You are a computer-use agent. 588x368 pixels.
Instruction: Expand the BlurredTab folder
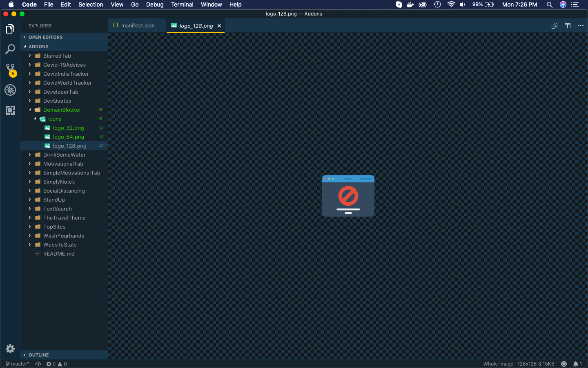coord(64,56)
